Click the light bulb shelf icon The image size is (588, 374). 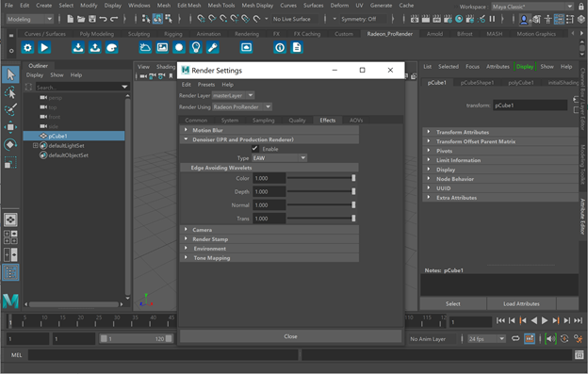tap(196, 48)
